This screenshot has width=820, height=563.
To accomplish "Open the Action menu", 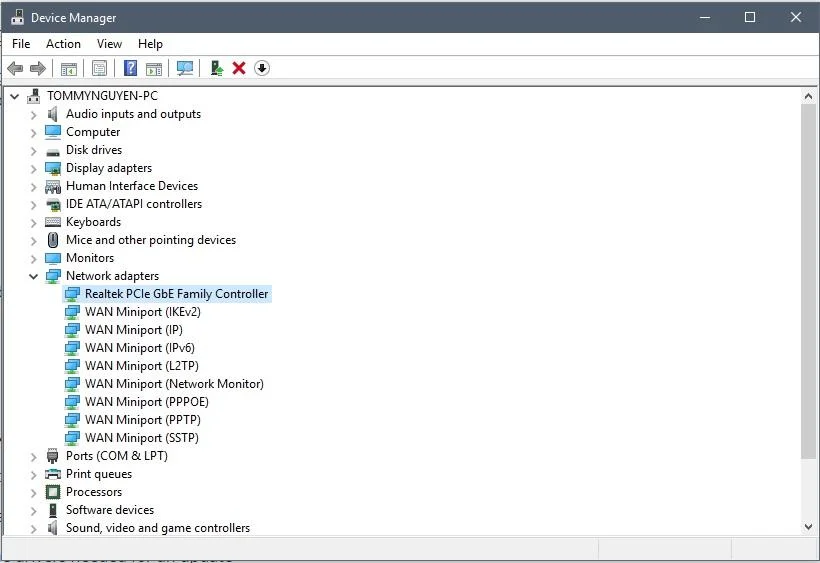I will [63, 44].
